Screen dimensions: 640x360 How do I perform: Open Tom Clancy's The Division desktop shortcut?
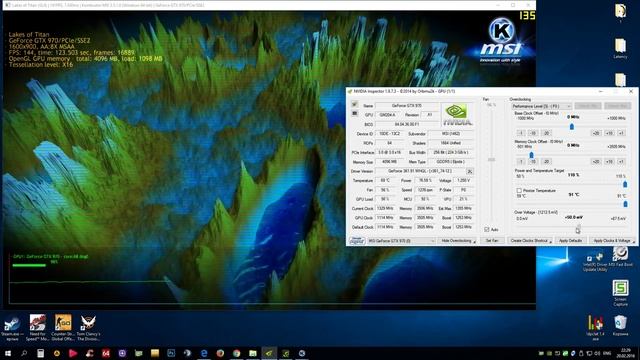[x=88, y=327]
